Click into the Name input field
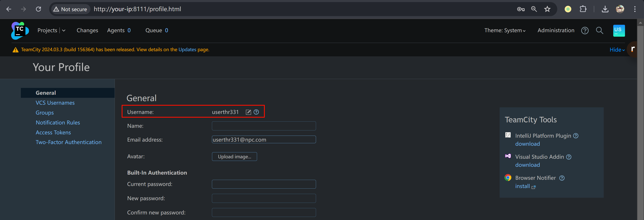This screenshot has width=644, height=220. pyautogui.click(x=264, y=126)
